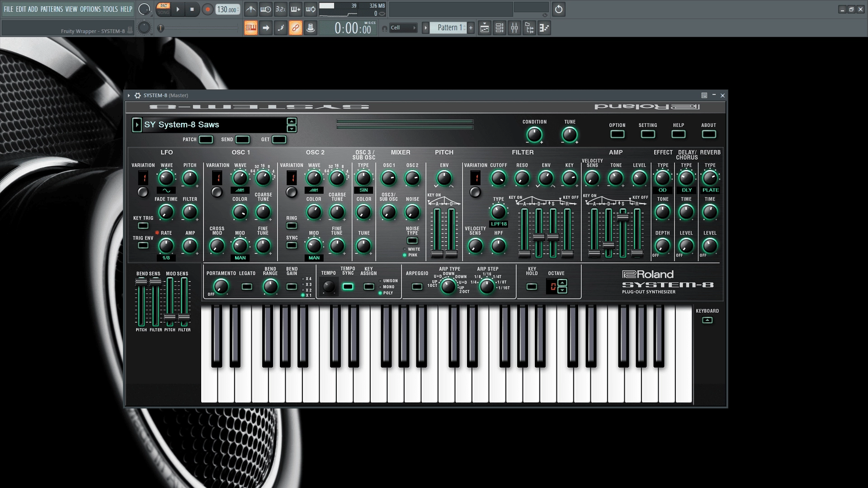This screenshot has height=488, width=868.
Task: Click Pattern 1 name selector
Action: (448, 28)
